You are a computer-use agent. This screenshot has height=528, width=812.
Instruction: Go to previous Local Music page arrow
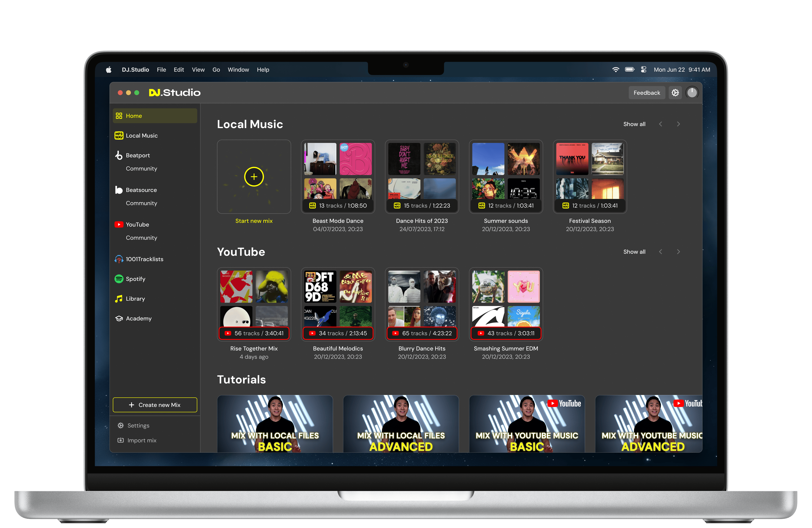pos(660,124)
